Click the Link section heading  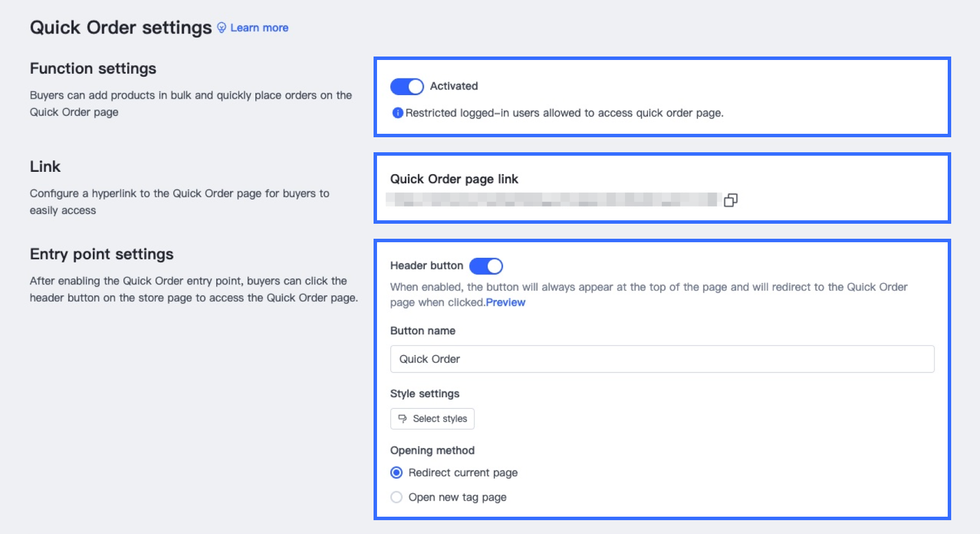click(x=45, y=167)
